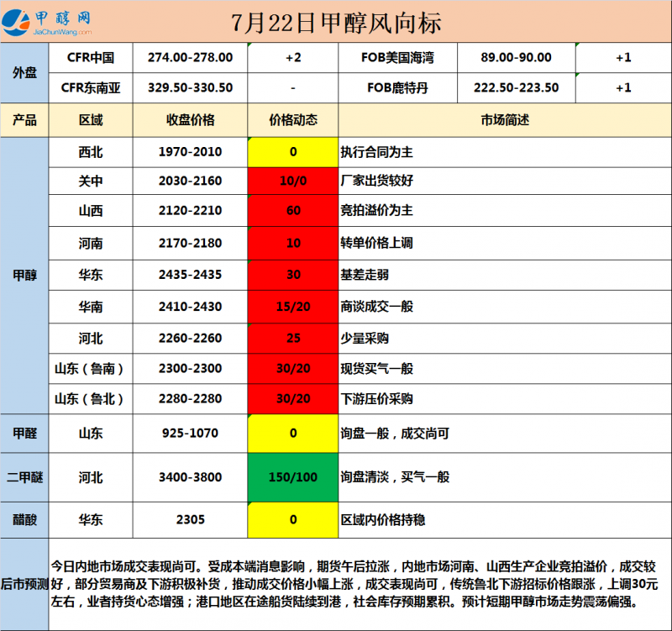
Task: Click the price 925-1070
Action: [x=191, y=434]
